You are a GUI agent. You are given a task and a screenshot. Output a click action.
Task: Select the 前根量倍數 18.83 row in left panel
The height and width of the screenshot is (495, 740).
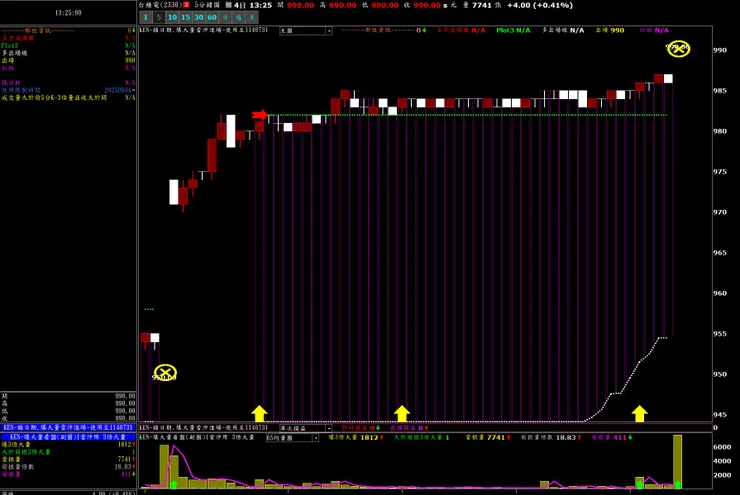click(68, 467)
